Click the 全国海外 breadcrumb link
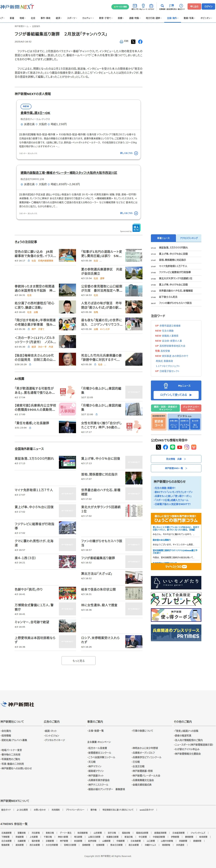Screen dimensions: 216x868 (x=36, y=26)
